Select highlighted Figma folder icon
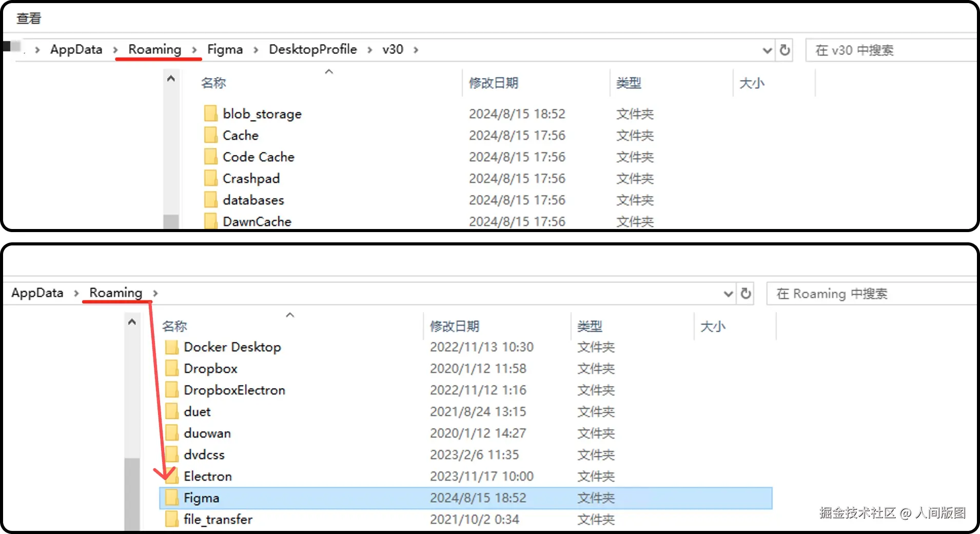The image size is (980, 534). click(171, 498)
